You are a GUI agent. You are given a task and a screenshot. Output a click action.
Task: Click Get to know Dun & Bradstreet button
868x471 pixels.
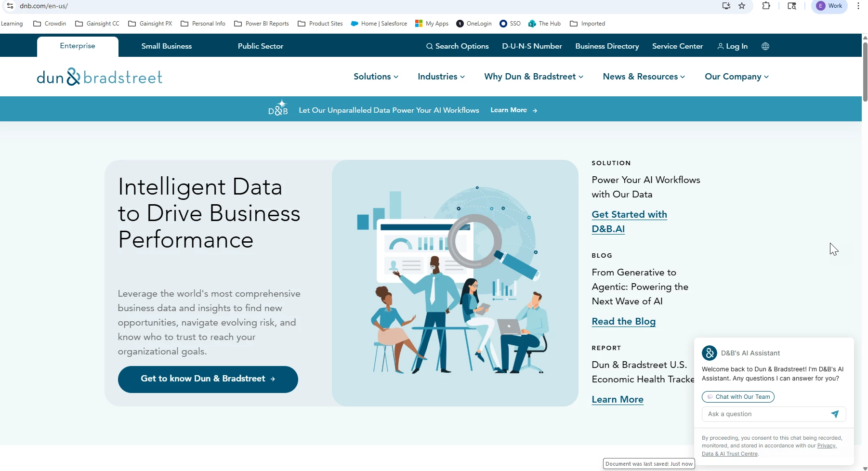(x=208, y=379)
